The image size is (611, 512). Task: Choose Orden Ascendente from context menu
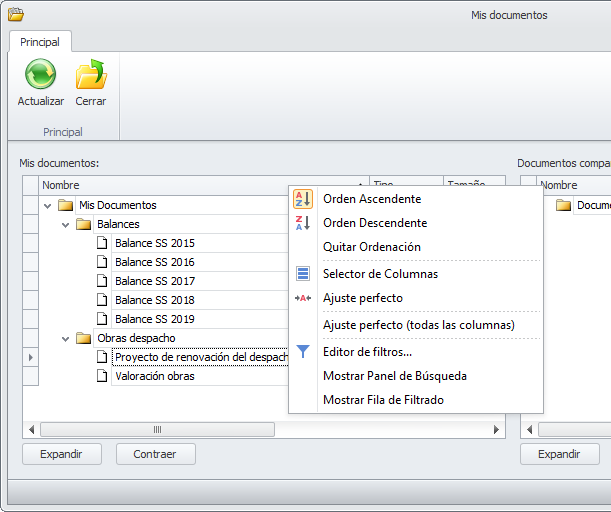coord(416,199)
